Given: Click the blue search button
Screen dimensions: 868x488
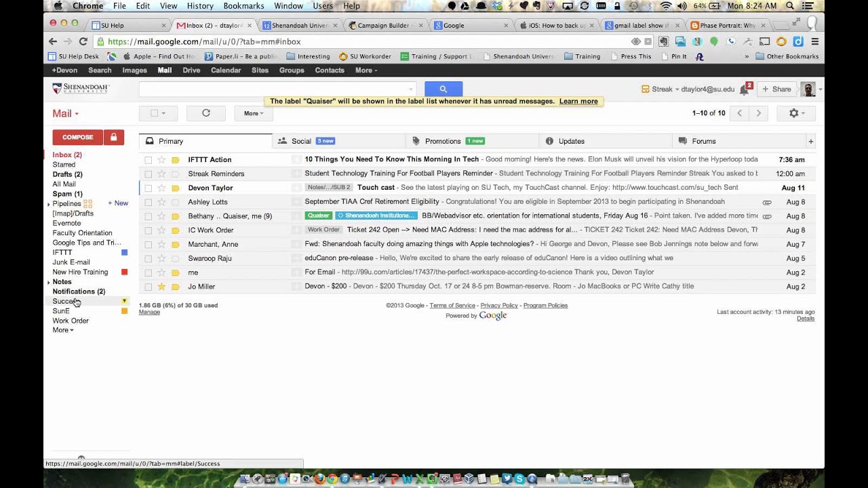Looking at the screenshot, I should pyautogui.click(x=443, y=89).
